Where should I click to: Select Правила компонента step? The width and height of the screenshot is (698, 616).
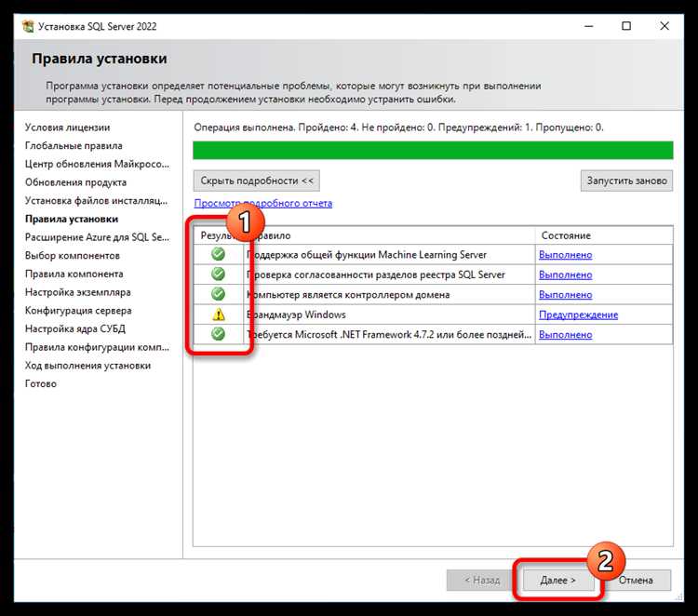pos(74,274)
